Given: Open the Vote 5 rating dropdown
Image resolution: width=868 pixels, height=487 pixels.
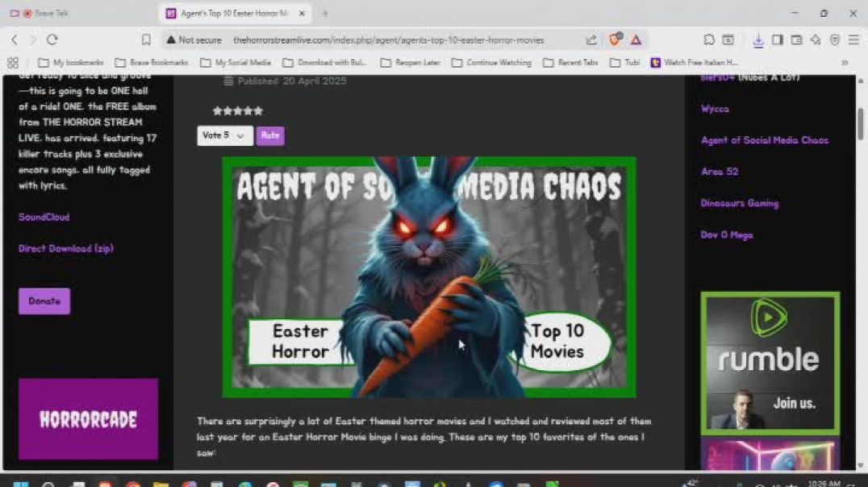Looking at the screenshot, I should (x=224, y=135).
